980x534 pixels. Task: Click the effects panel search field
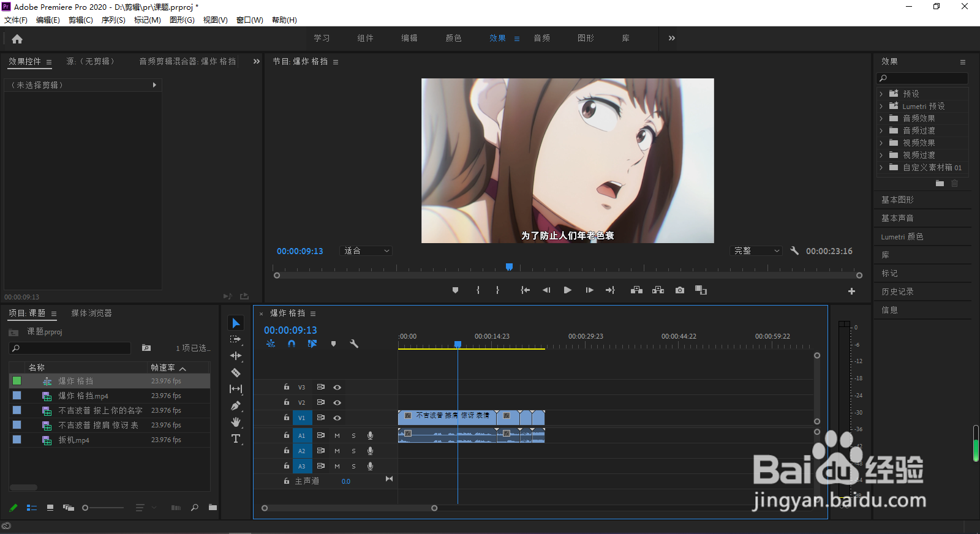click(922, 78)
